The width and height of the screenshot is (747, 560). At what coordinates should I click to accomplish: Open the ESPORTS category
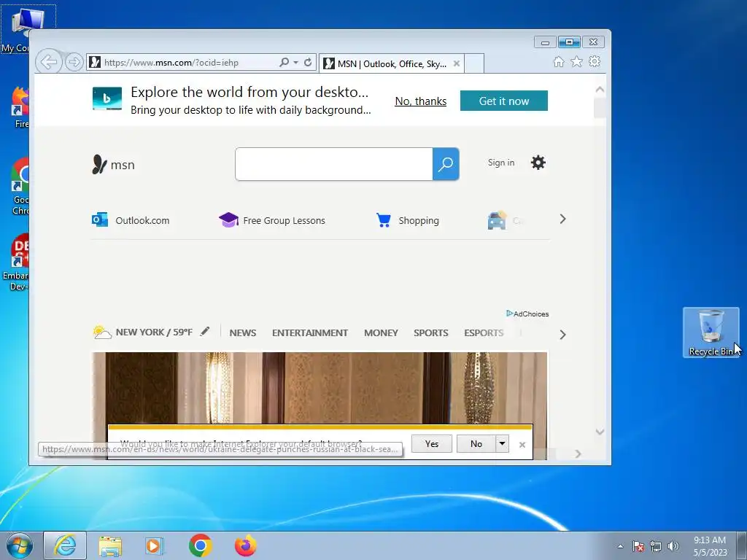click(x=484, y=332)
